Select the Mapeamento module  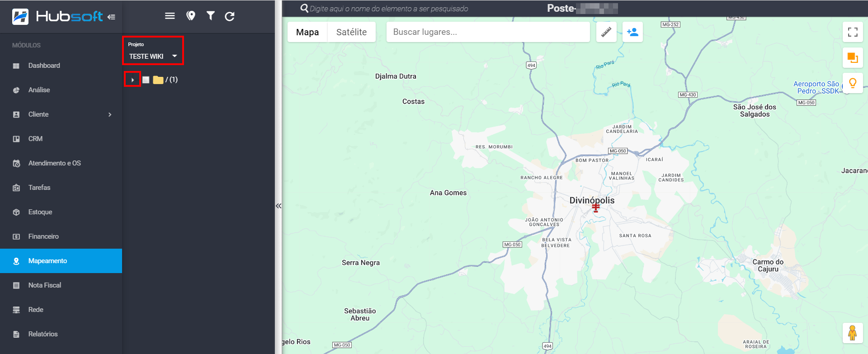coord(61,261)
